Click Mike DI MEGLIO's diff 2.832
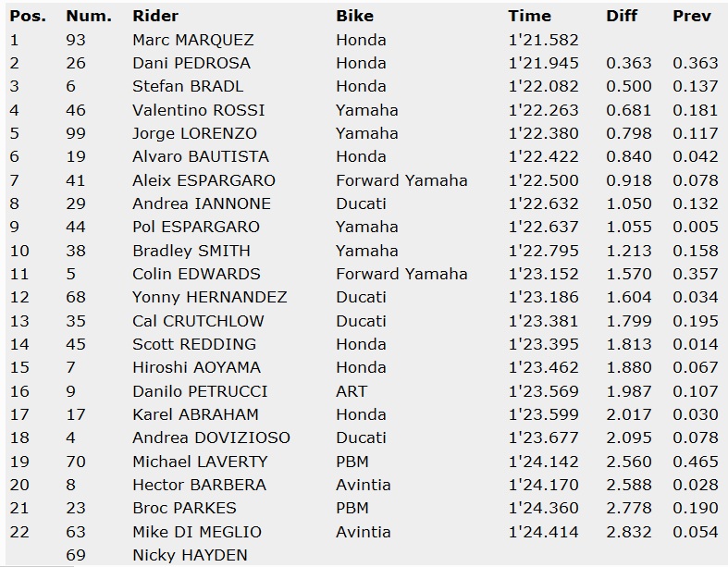This screenshot has width=728, height=567. (x=629, y=532)
